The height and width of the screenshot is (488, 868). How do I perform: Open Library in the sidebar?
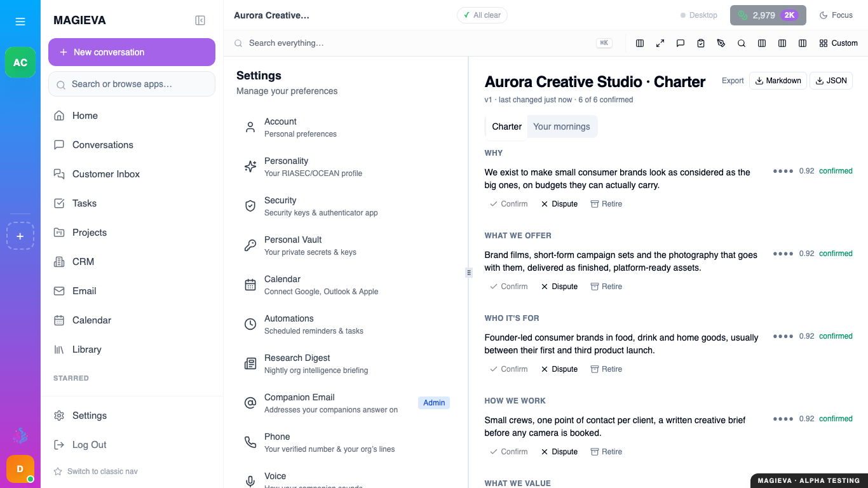click(x=132, y=349)
